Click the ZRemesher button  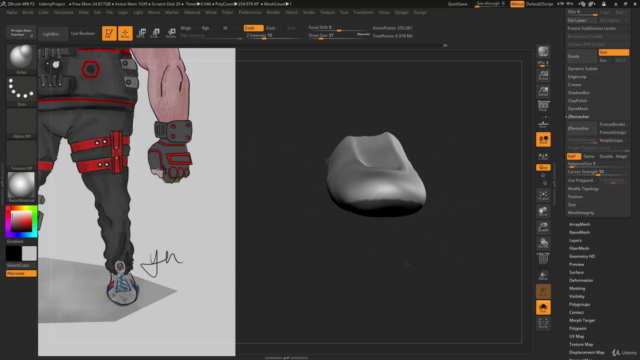point(582,128)
